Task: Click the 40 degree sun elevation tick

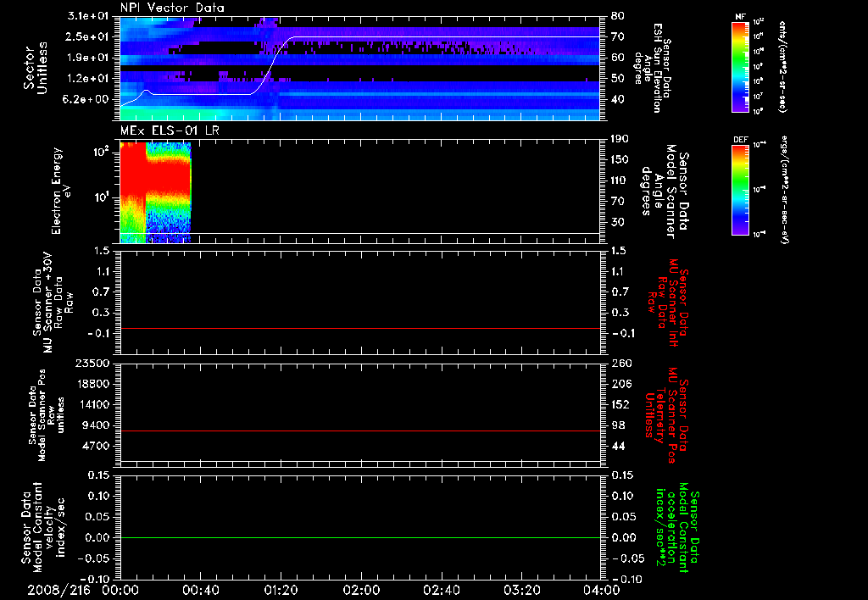Action: tap(617, 100)
